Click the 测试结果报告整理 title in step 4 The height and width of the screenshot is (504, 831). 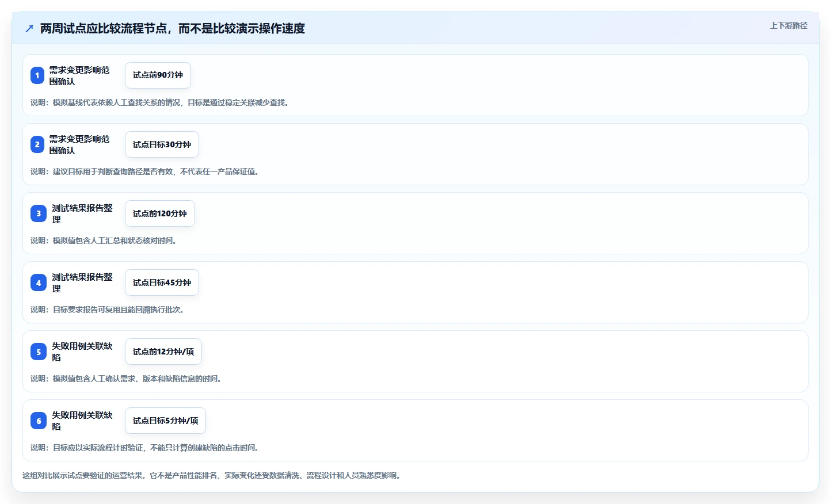click(x=82, y=282)
